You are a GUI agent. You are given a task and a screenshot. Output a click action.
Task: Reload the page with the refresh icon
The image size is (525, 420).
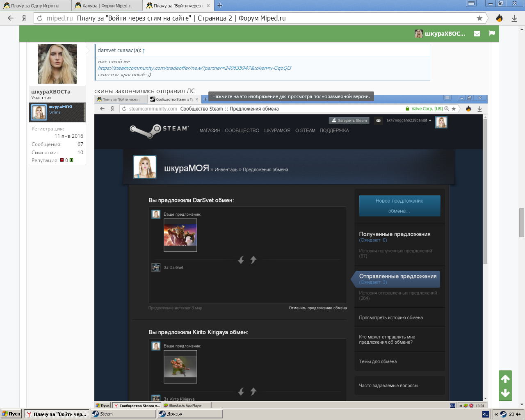coord(40,18)
